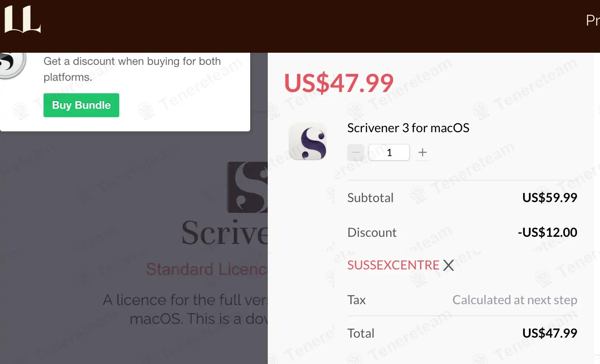Click the large red US$47.99 price
This screenshot has height=364, width=600.
[x=339, y=82]
